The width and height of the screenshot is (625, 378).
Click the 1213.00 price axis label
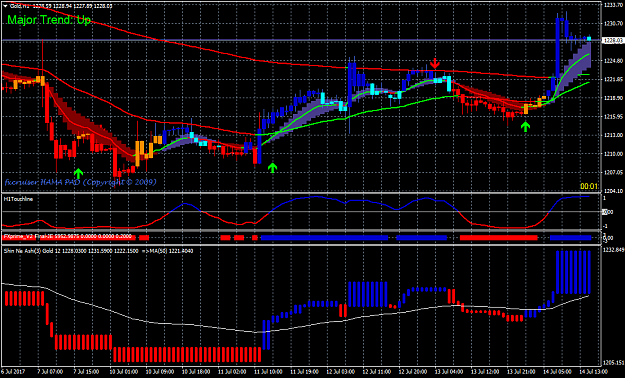pos(614,135)
